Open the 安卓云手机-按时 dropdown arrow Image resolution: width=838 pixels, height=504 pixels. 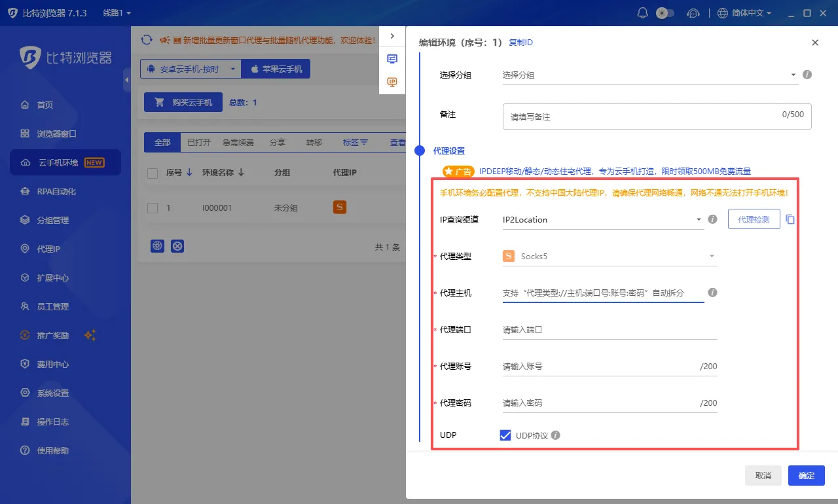(x=232, y=69)
